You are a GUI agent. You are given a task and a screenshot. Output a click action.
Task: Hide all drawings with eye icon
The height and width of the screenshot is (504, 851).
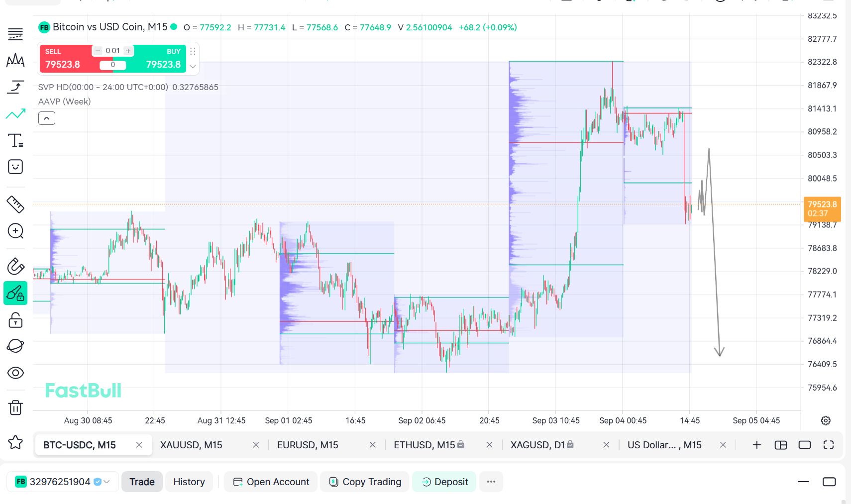[15, 373]
